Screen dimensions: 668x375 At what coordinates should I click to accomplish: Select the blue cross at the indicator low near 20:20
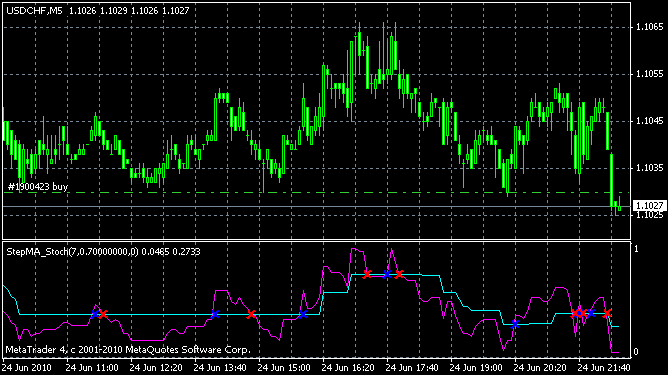pos(515,324)
